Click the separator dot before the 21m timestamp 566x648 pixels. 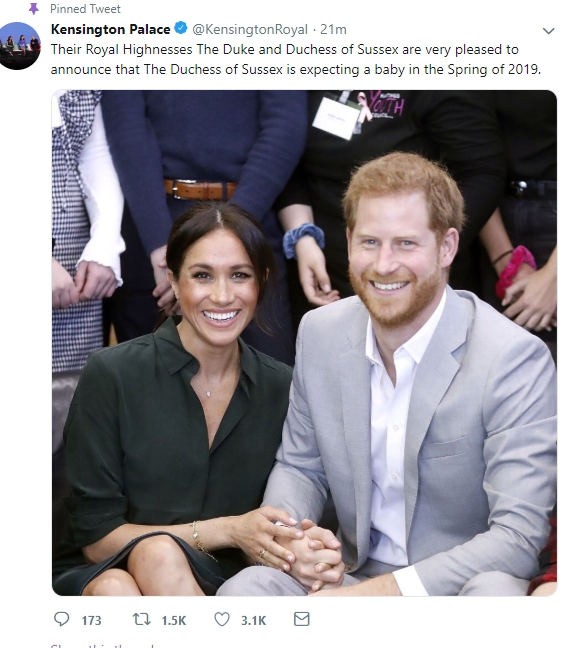(314, 30)
